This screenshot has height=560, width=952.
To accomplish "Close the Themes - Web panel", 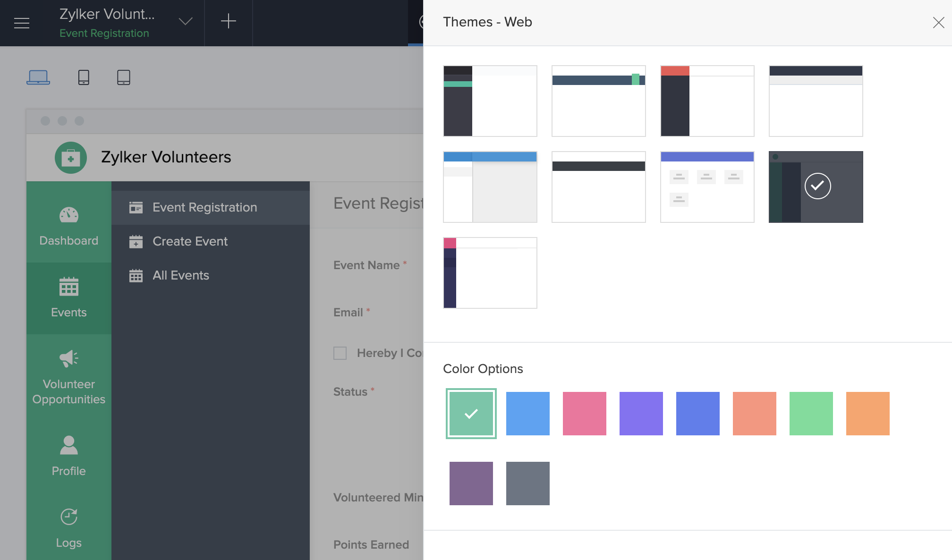I will [939, 22].
